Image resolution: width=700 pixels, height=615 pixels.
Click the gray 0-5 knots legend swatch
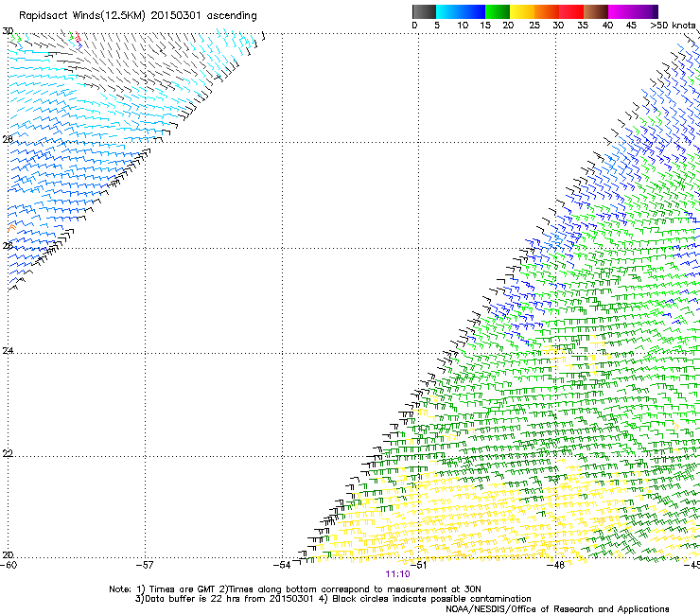[x=424, y=11]
